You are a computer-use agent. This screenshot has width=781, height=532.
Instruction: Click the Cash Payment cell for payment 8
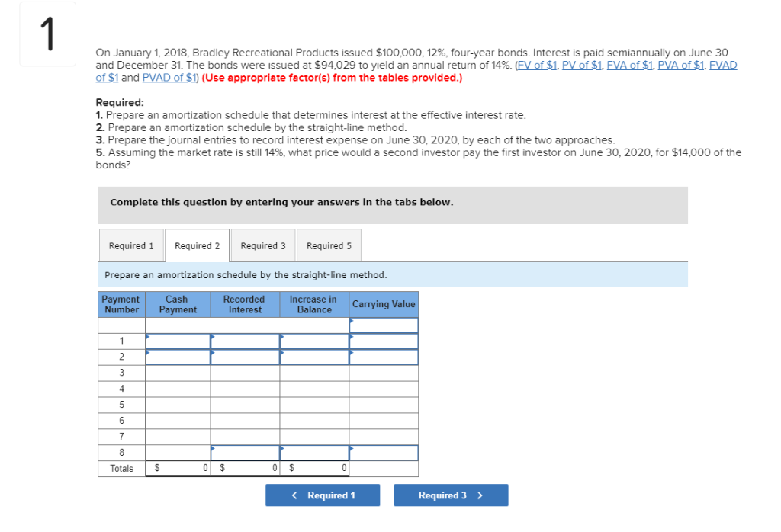click(x=178, y=452)
